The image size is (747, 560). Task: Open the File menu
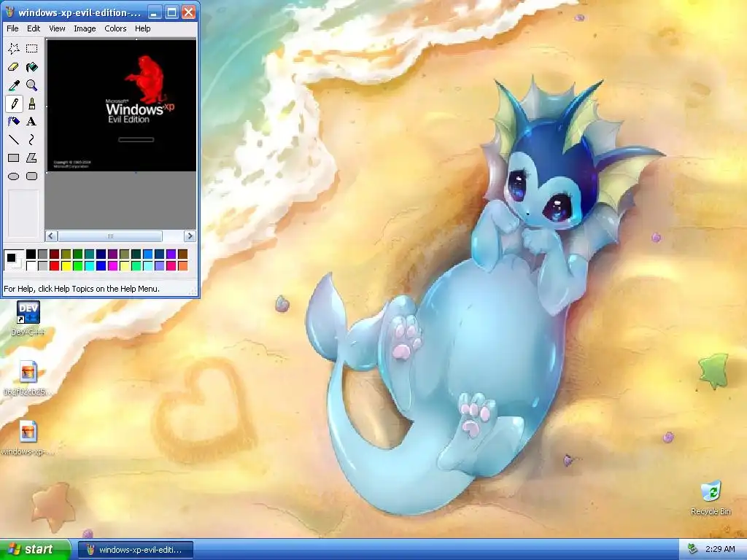(12, 28)
